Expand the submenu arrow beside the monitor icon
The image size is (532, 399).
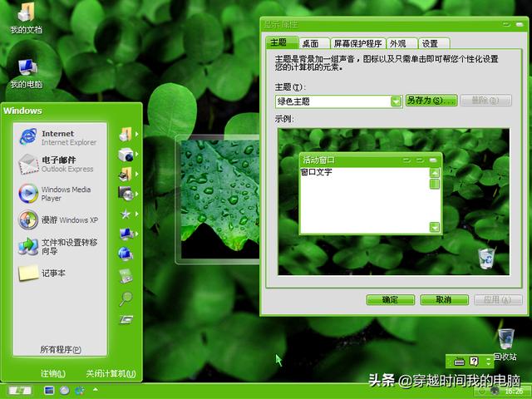pyautogui.click(x=136, y=234)
